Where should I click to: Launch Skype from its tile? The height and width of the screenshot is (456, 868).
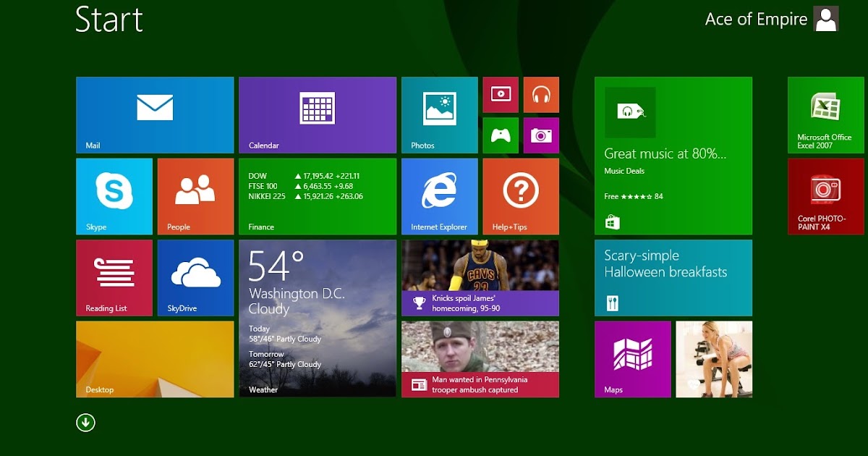click(x=114, y=196)
